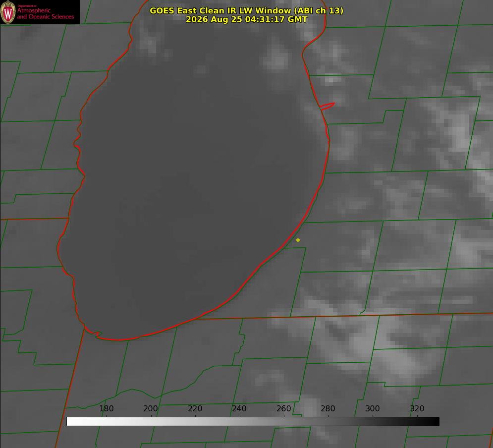Select the 220 value on the colorbar scale

[x=195, y=408]
